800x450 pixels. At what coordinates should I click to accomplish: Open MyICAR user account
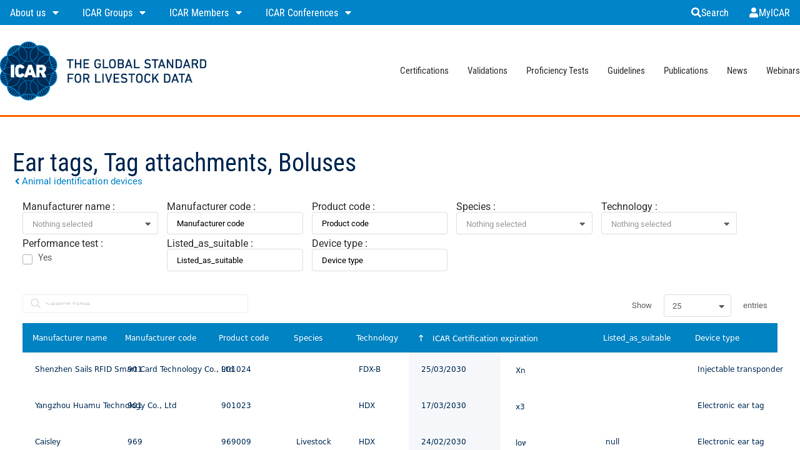point(769,13)
